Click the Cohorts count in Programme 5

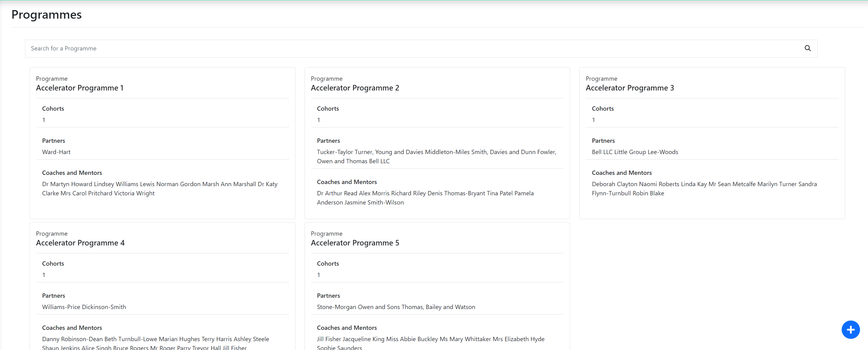tap(318, 275)
